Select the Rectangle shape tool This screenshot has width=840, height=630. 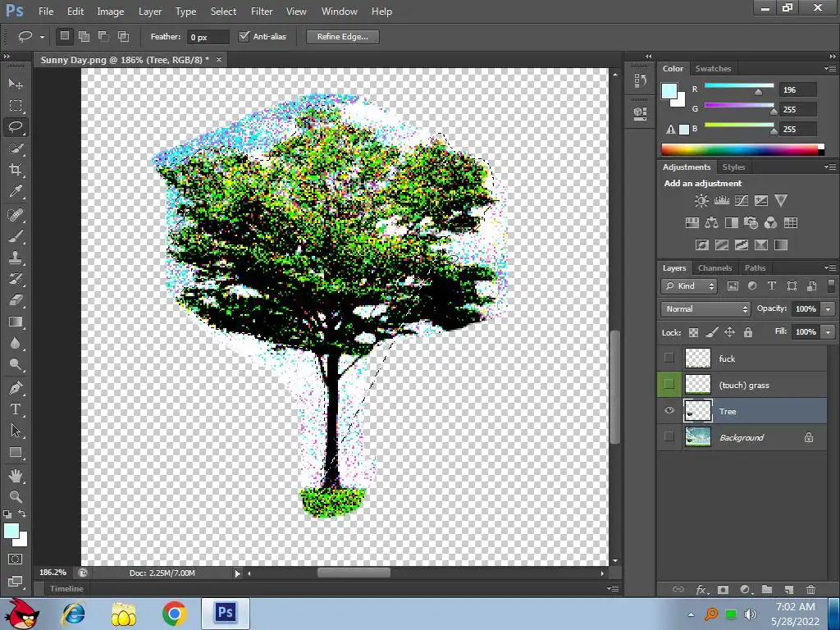click(16, 452)
